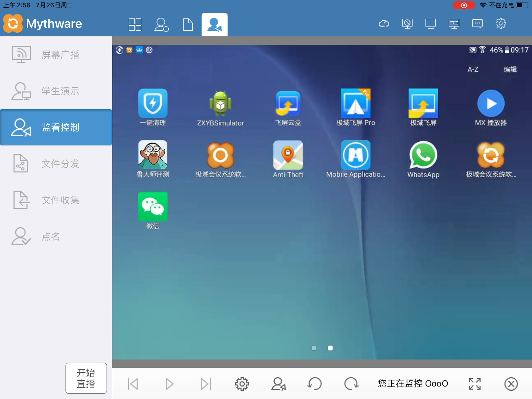The width and height of the screenshot is (532, 399).
Task: Open the 鲁大师评测 benchmark app
Action: 152,159
